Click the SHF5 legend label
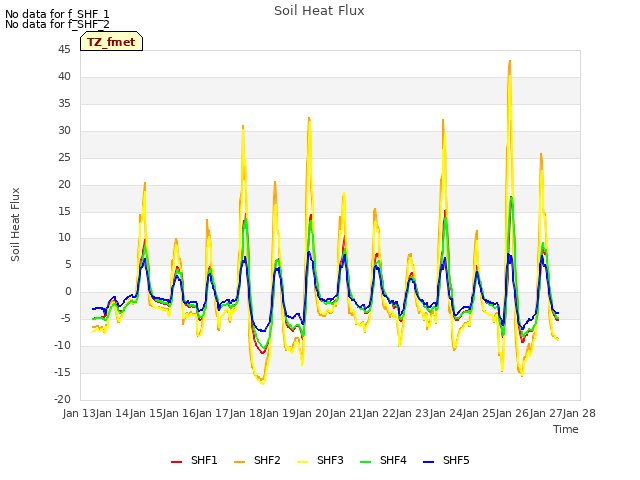This screenshot has height=480, width=640. click(456, 460)
